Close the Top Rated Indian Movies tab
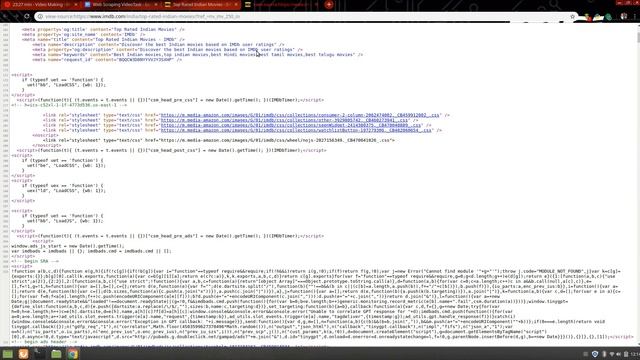640x360 pixels. [236, 4]
